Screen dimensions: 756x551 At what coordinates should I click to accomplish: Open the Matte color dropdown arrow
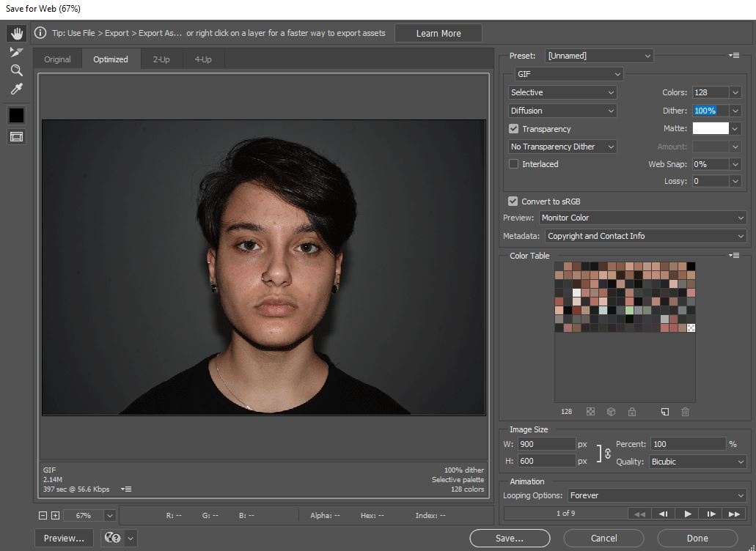pos(735,129)
